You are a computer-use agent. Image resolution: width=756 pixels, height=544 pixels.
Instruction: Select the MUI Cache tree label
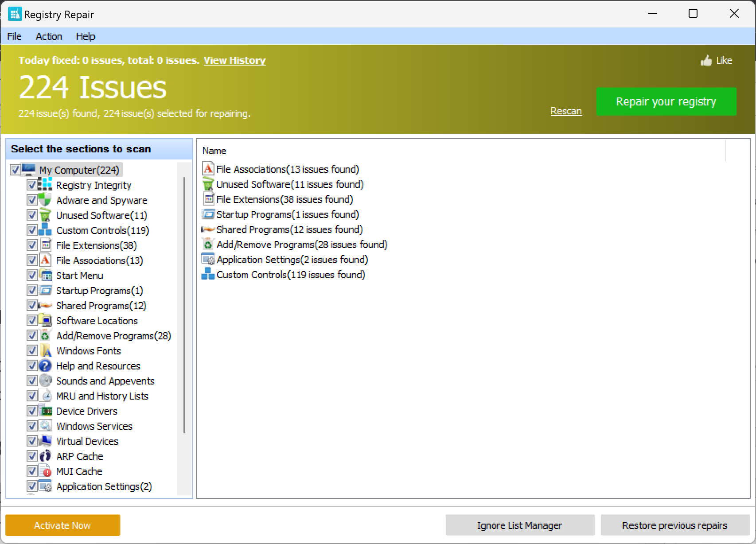79,471
